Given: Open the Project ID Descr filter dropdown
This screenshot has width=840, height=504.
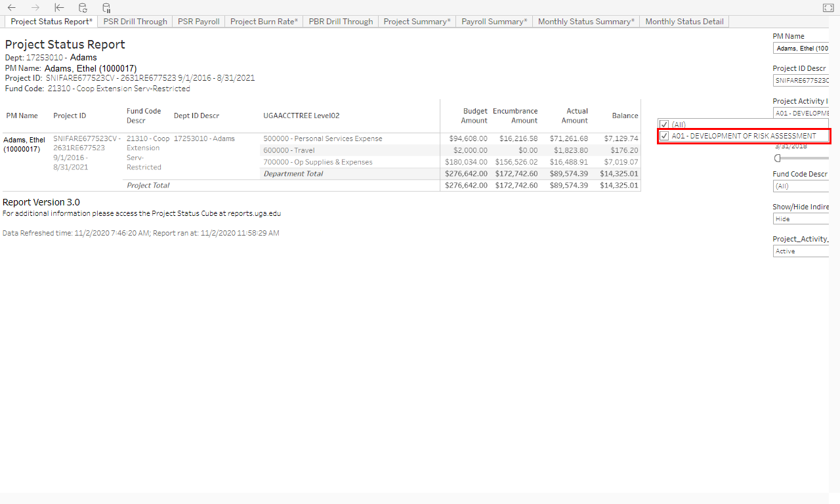Looking at the screenshot, I should [x=801, y=80].
